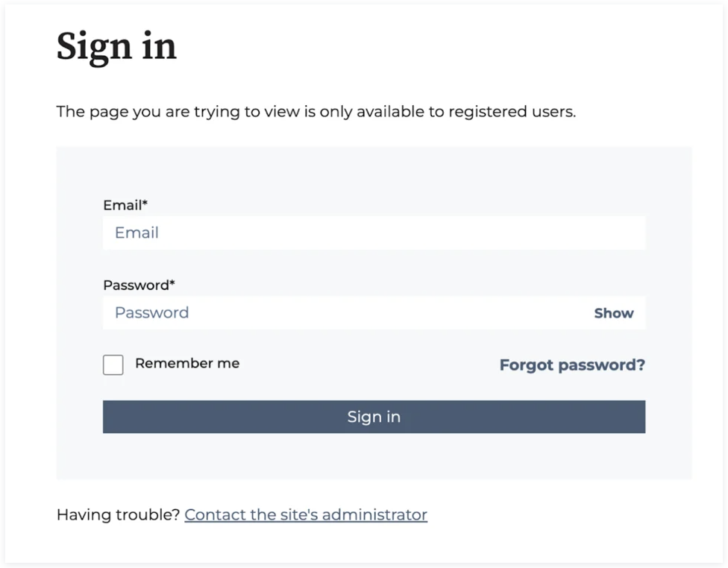Focus the Password input field
This screenshot has height=568, width=728.
tap(343, 313)
